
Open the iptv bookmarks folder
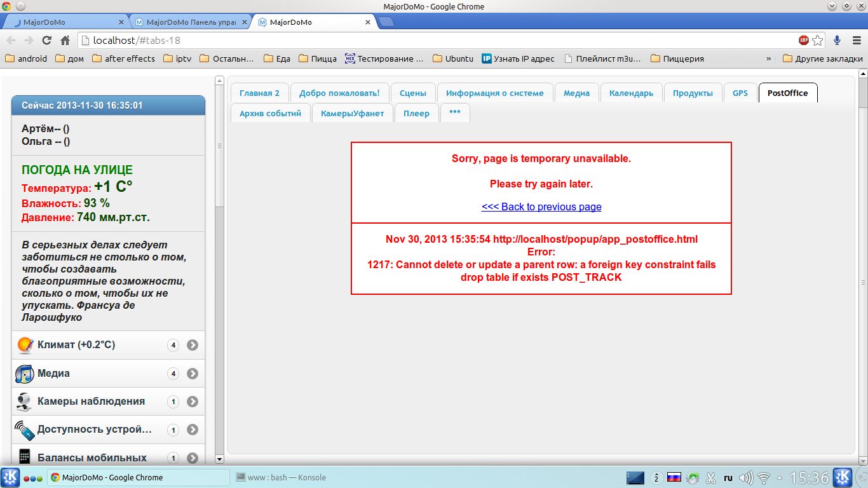point(177,58)
